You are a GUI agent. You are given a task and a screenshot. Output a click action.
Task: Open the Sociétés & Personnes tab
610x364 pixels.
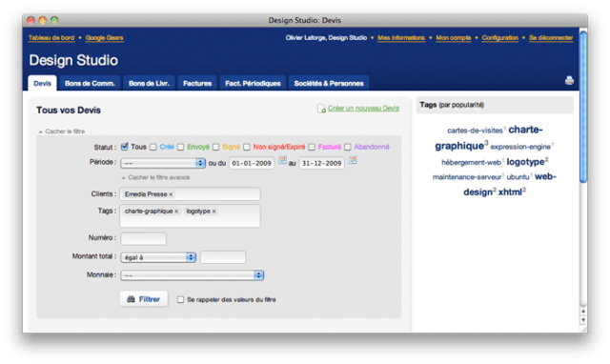[x=329, y=83]
